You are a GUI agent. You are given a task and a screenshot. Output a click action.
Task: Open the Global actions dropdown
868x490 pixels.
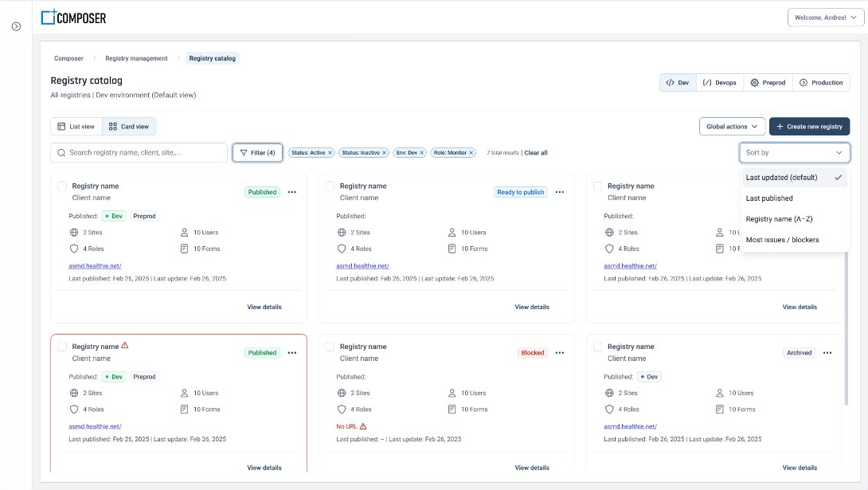tap(732, 127)
